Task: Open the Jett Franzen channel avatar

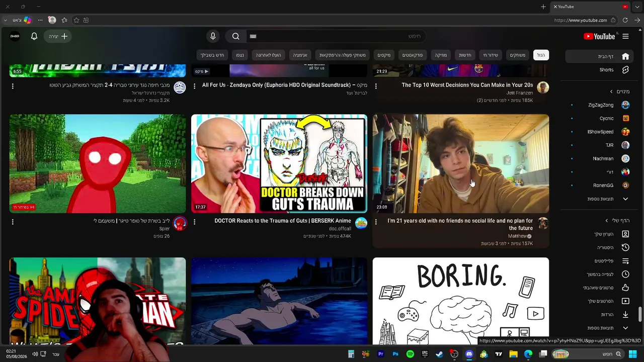Action: click(x=543, y=87)
